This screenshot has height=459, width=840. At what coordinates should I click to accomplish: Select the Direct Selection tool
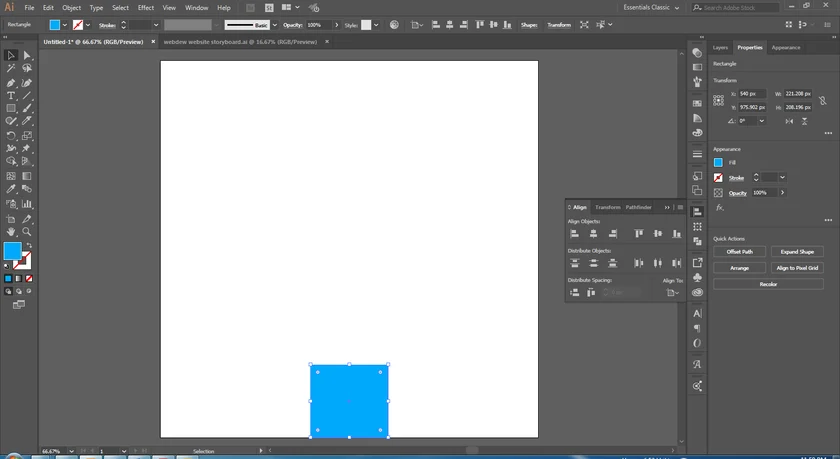(x=27, y=55)
